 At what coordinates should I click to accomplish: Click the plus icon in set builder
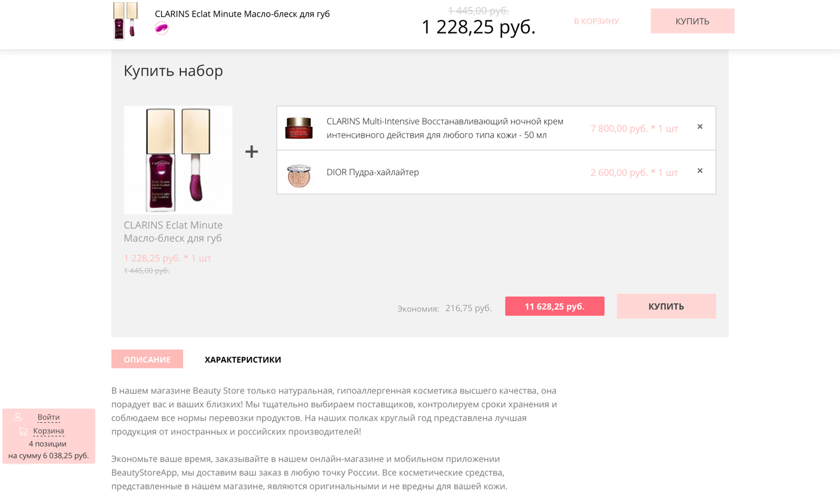click(x=251, y=151)
